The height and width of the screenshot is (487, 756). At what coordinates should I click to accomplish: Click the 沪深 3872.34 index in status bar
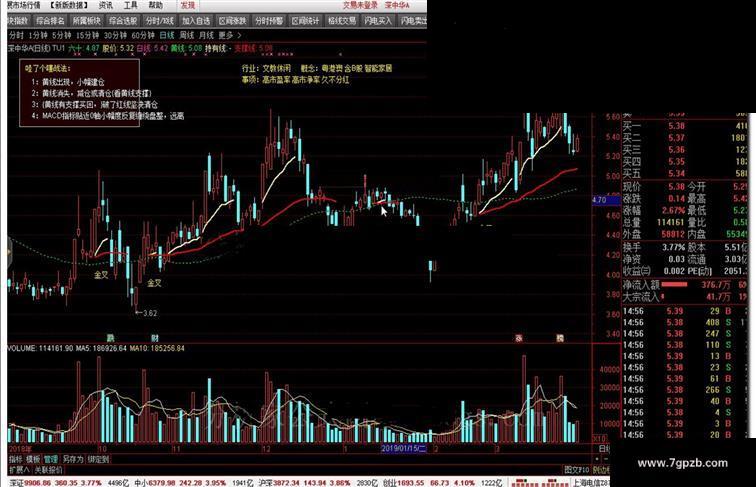pyautogui.click(x=304, y=483)
